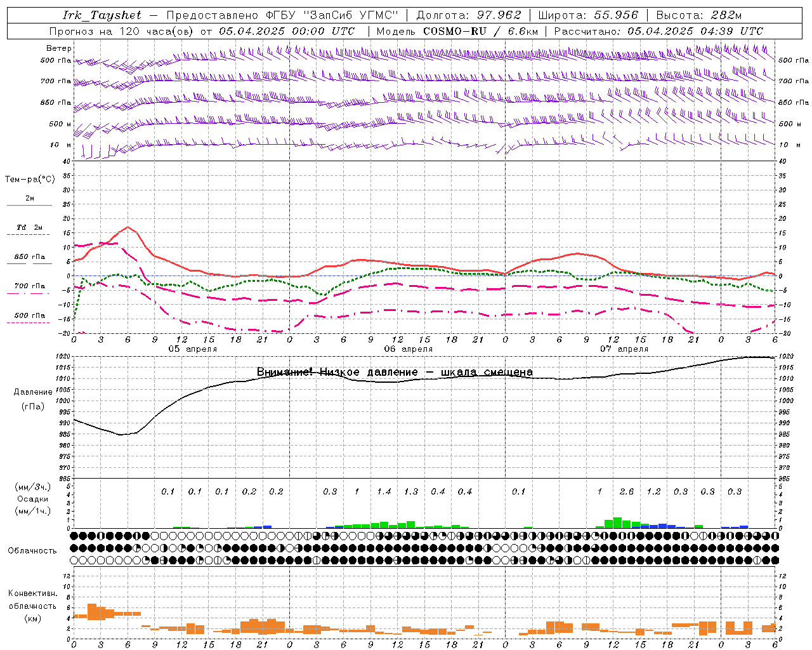The height and width of the screenshot is (650, 812).
Task: Click the Тем-ра(°C) temperature axis title
Action: [x=30, y=180]
